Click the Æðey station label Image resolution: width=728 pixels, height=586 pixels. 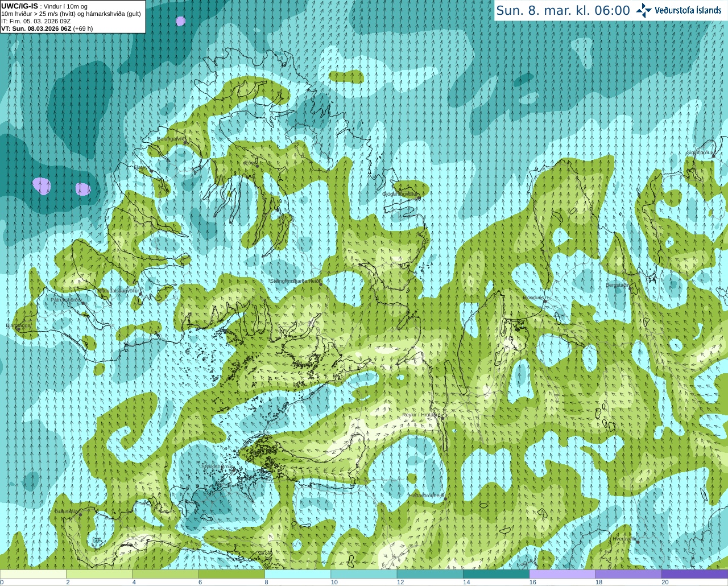click(249, 162)
